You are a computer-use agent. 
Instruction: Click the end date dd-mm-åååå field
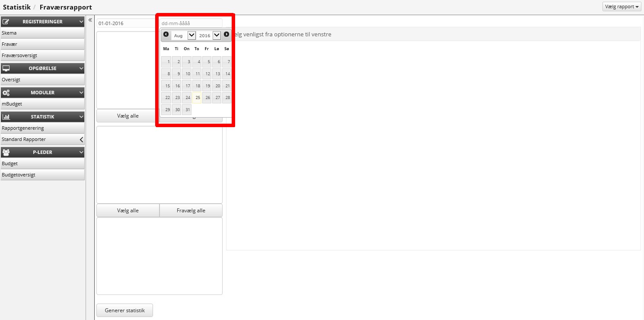(191, 23)
